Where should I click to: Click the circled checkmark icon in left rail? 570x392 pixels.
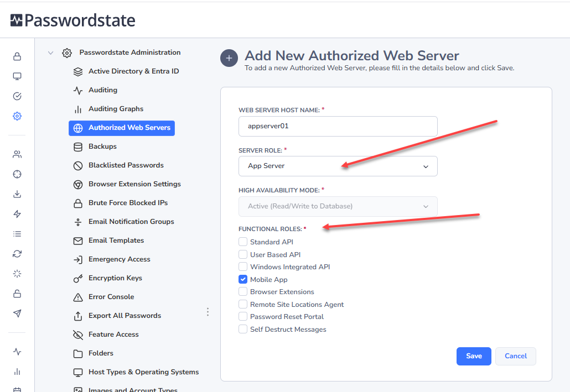point(17,96)
